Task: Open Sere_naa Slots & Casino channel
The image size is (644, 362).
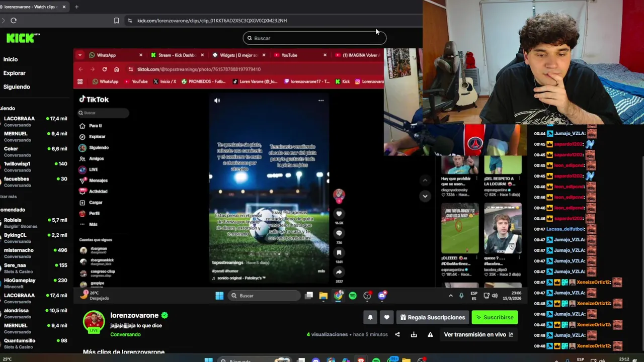Action: (x=34, y=268)
